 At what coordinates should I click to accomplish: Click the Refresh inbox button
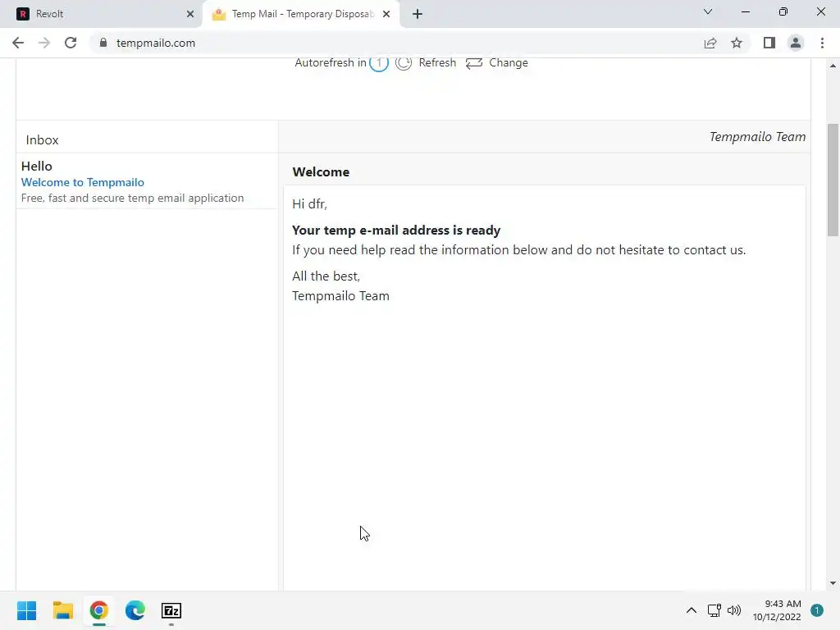[437, 62]
